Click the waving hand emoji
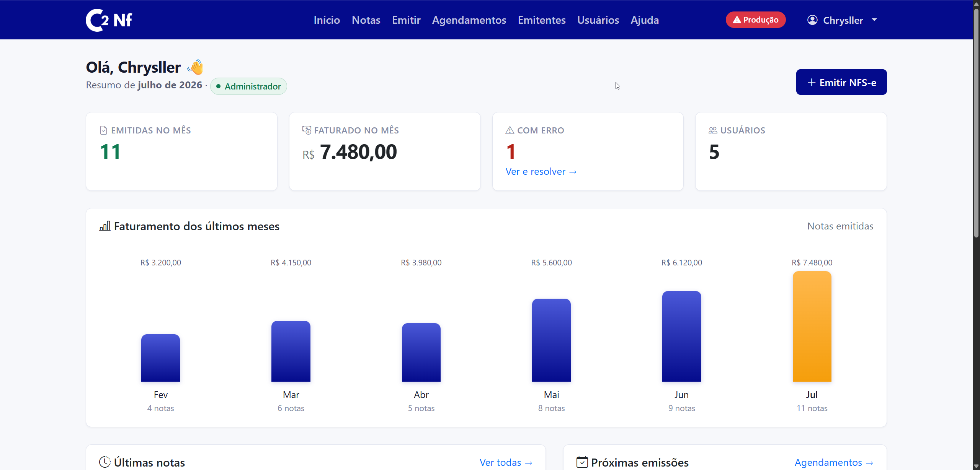Screen dimensions: 980x470 (195, 67)
